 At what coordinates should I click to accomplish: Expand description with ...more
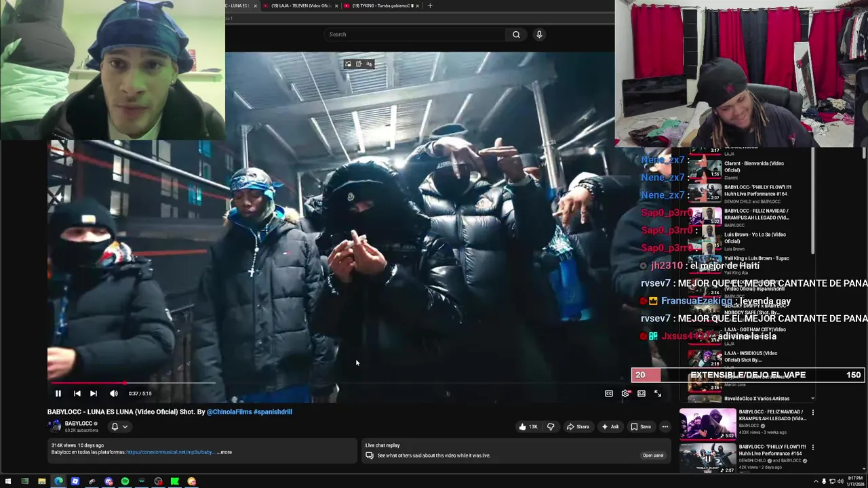click(x=224, y=452)
